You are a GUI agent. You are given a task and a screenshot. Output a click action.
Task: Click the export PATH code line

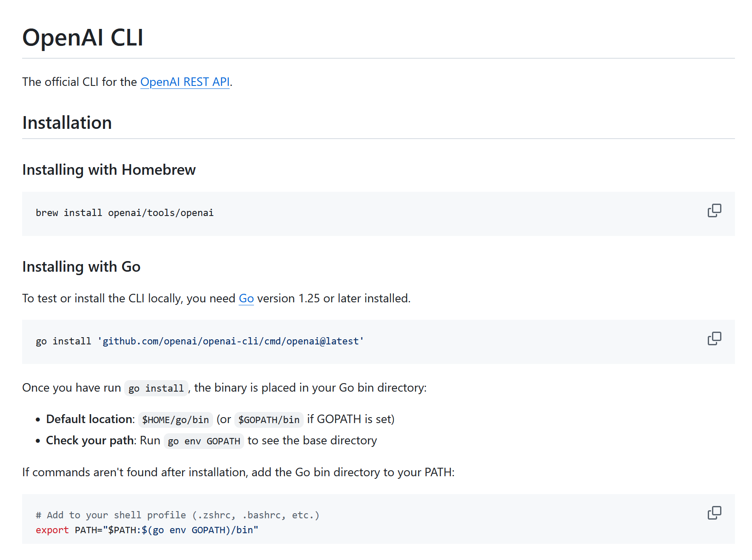147,530
